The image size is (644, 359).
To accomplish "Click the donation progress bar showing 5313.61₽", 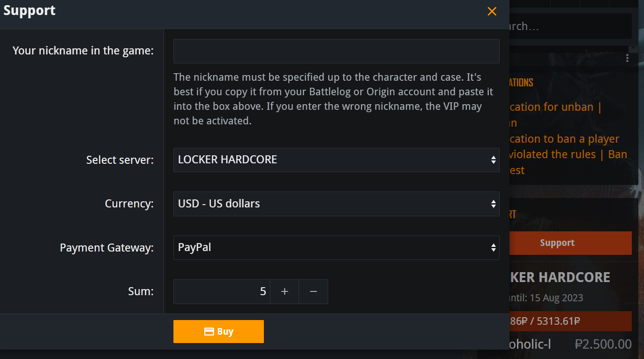I will coord(570,321).
